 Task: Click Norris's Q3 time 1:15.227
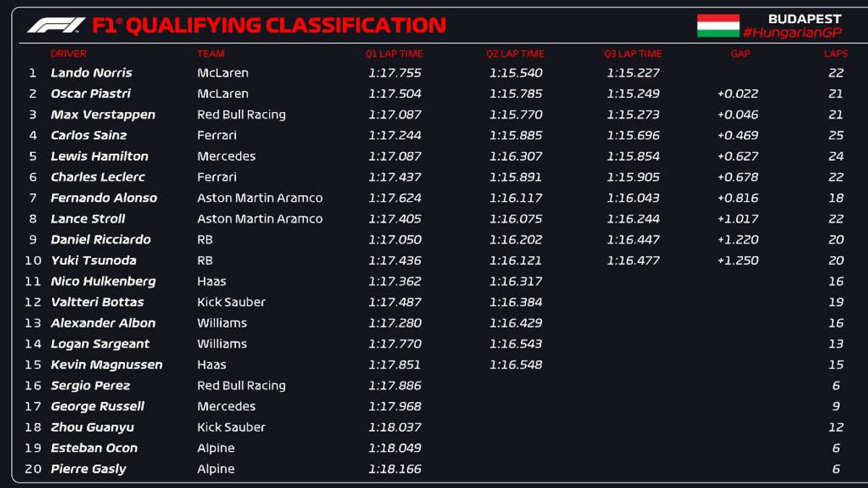(x=633, y=73)
